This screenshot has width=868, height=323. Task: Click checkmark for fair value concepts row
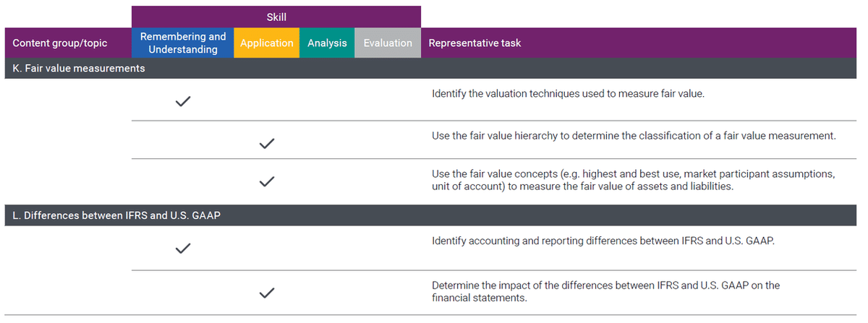(x=266, y=181)
